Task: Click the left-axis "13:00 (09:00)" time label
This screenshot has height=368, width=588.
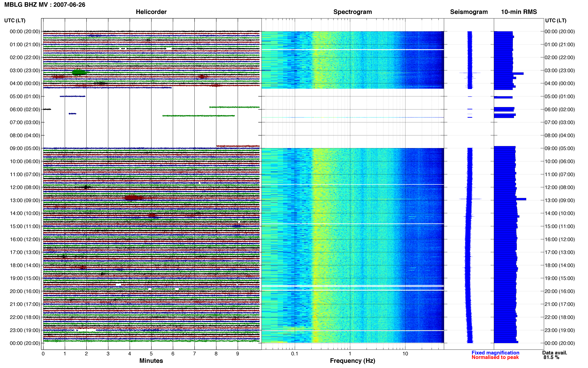Action: (x=25, y=200)
